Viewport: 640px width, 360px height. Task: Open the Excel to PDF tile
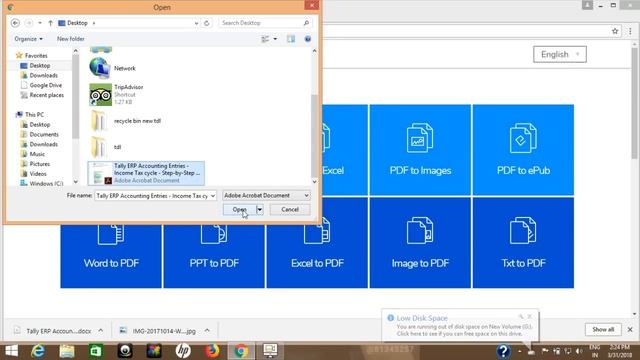pyautogui.click(x=317, y=256)
